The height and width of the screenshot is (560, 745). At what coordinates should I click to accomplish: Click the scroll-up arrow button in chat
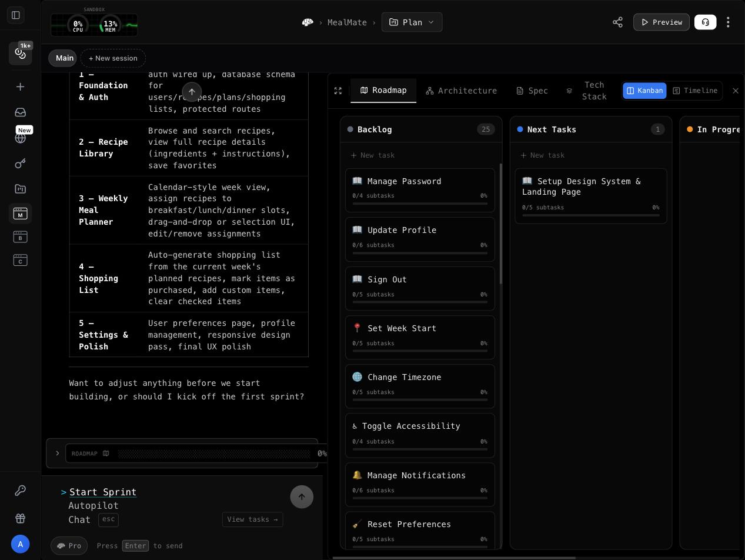coord(192,92)
